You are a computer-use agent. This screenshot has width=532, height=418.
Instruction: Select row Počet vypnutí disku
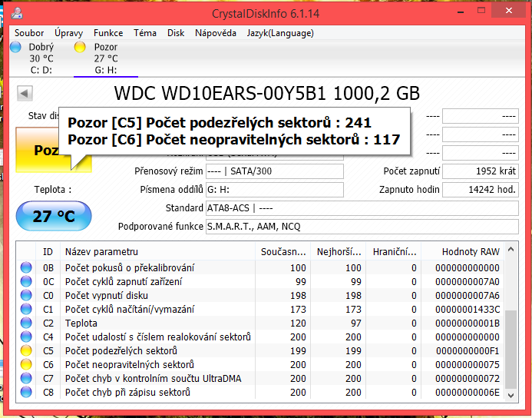pyautogui.click(x=260, y=295)
